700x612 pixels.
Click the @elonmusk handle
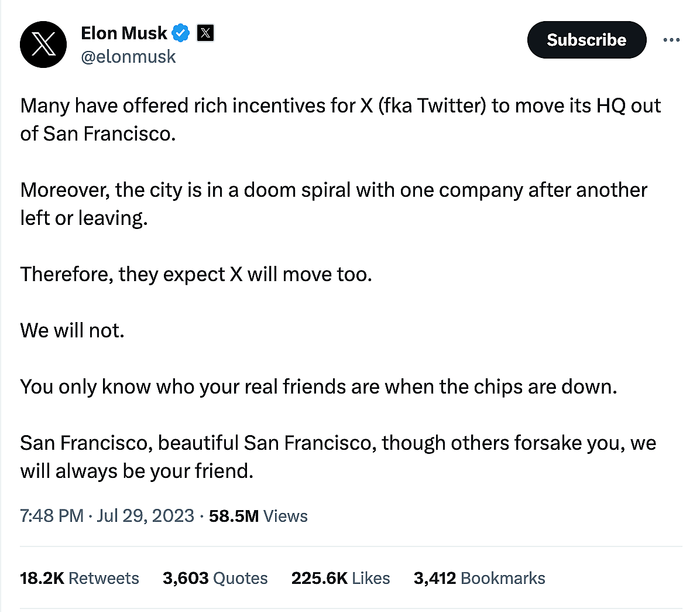[x=128, y=57]
